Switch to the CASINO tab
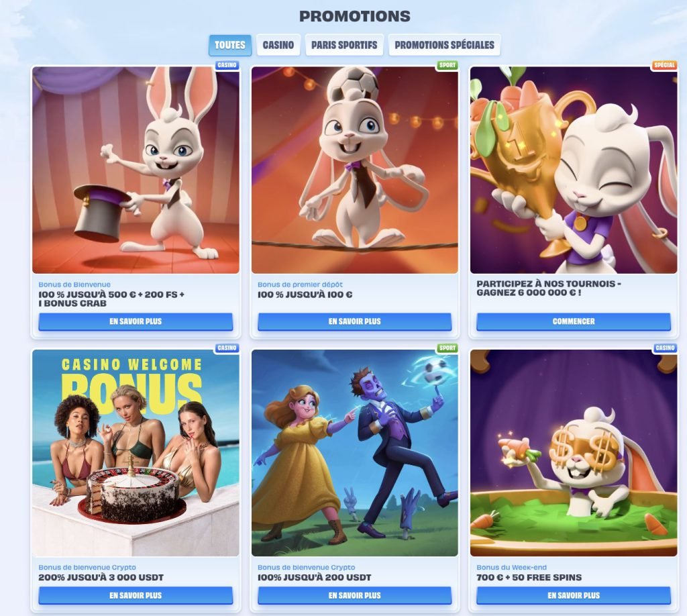Screen dimensions: 687x616 (x=278, y=45)
